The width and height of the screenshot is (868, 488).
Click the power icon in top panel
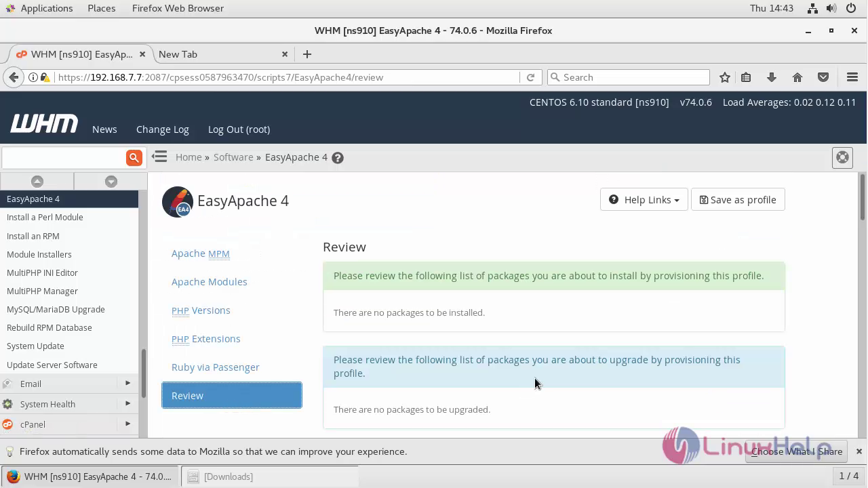pos(850,8)
